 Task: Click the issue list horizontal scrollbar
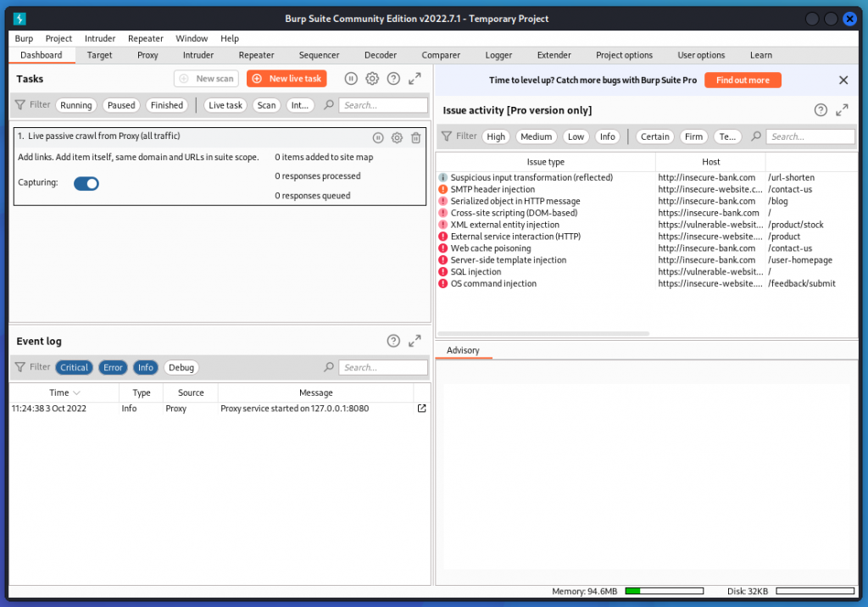[543, 334]
